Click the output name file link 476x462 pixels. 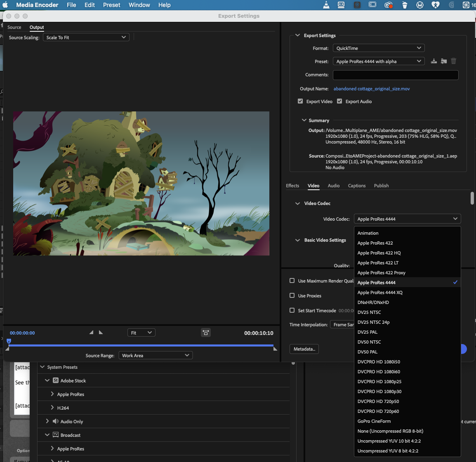(372, 89)
